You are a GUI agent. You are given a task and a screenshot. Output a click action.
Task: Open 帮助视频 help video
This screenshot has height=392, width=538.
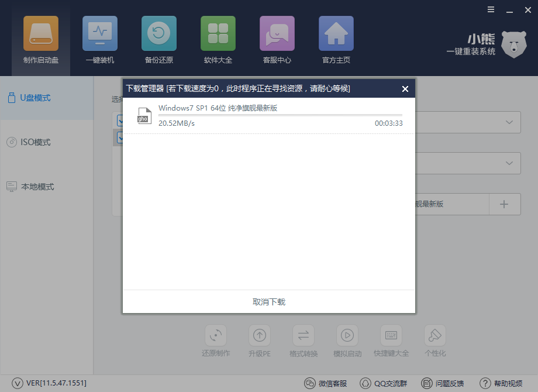[501, 383]
